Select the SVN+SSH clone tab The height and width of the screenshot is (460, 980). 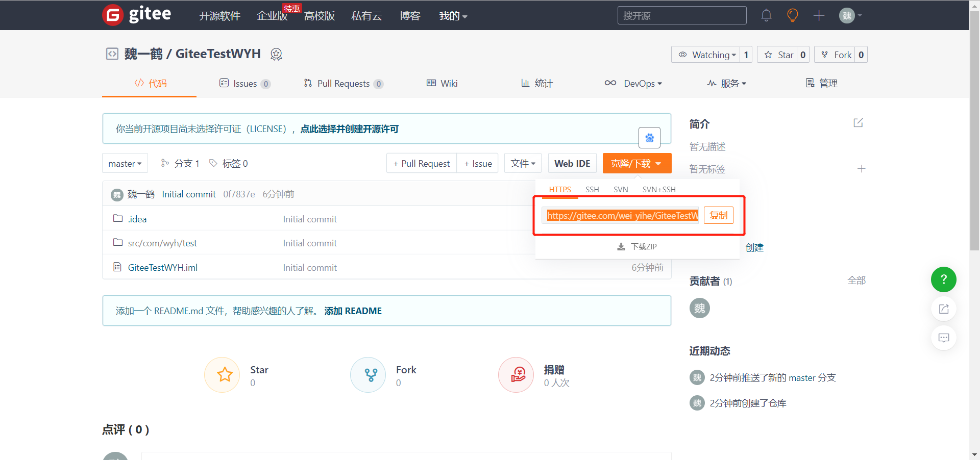[659, 189]
